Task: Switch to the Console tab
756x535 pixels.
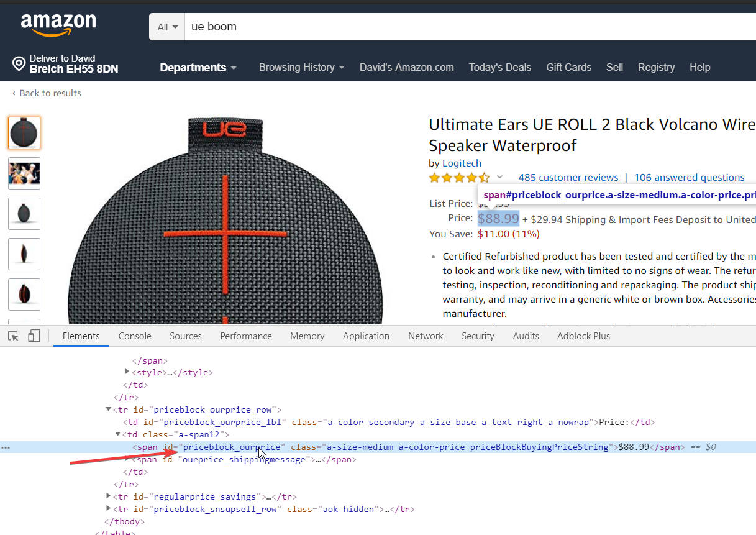Action: click(x=135, y=336)
